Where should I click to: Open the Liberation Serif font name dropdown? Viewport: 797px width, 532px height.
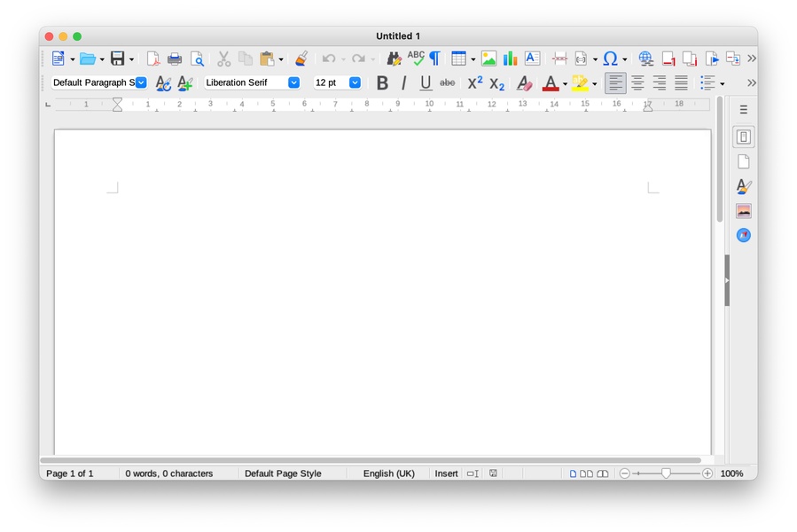pyautogui.click(x=293, y=82)
